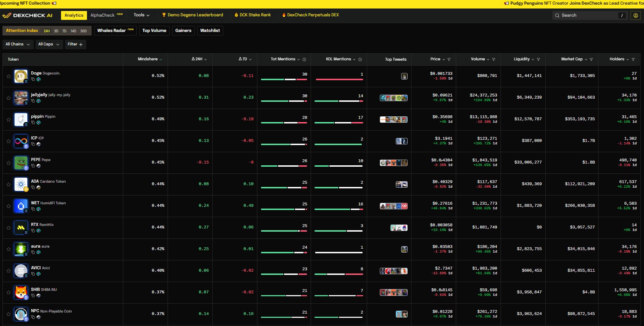Viewport: 644px width, 326px height.
Task: Toggle watchlist star for ADA Cardano
Action: point(9,184)
